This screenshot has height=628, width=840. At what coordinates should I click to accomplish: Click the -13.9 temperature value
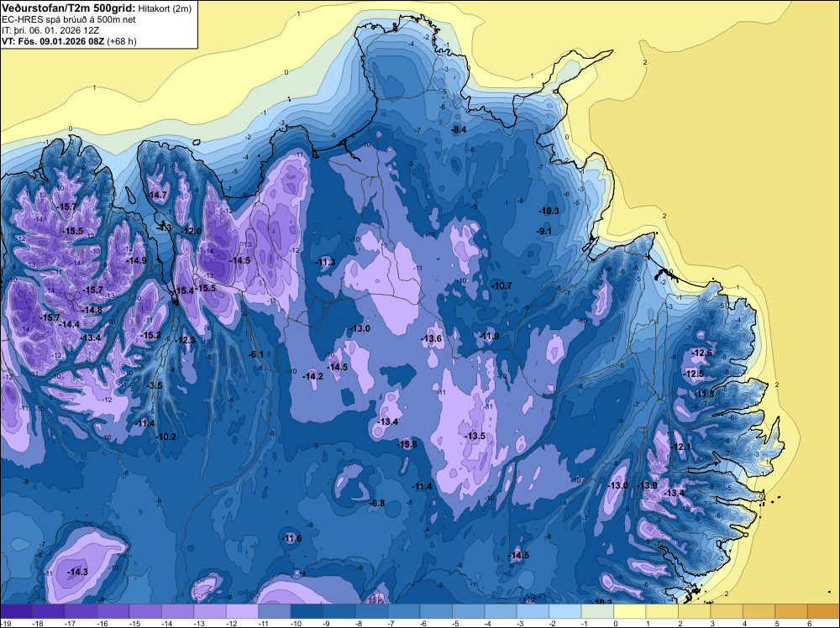(647, 485)
